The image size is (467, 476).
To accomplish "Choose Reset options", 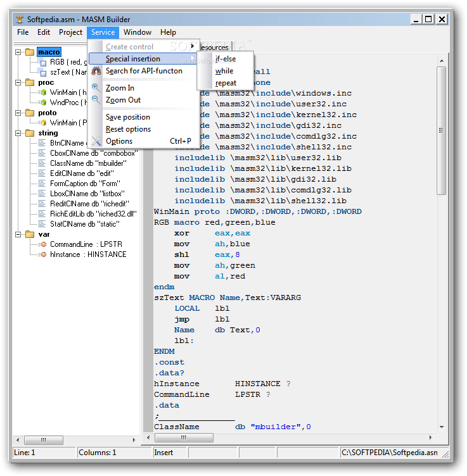I will click(x=144, y=129).
